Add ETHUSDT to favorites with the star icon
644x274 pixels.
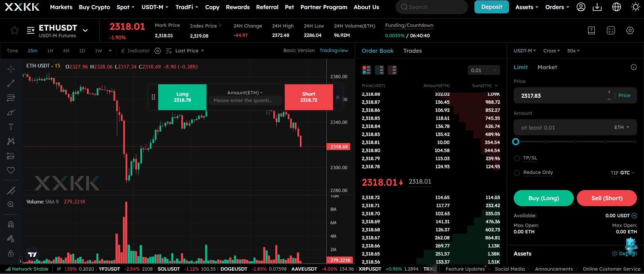tap(14, 31)
